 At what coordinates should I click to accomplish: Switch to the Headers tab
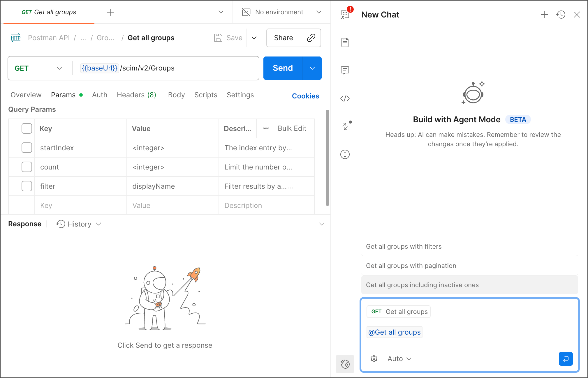click(x=136, y=95)
